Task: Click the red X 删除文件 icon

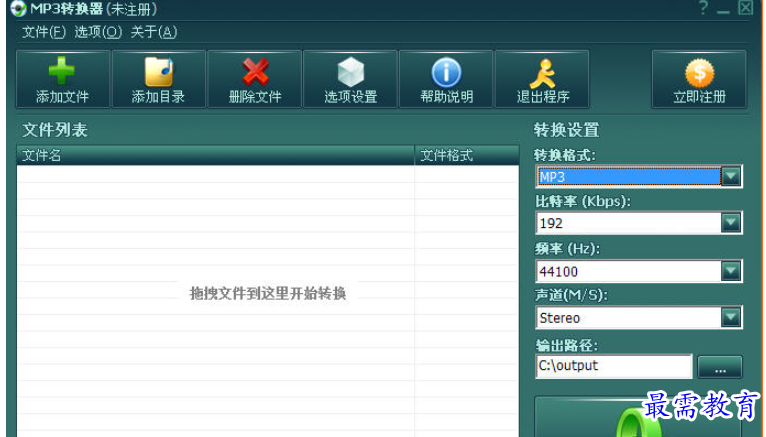Action: click(255, 72)
